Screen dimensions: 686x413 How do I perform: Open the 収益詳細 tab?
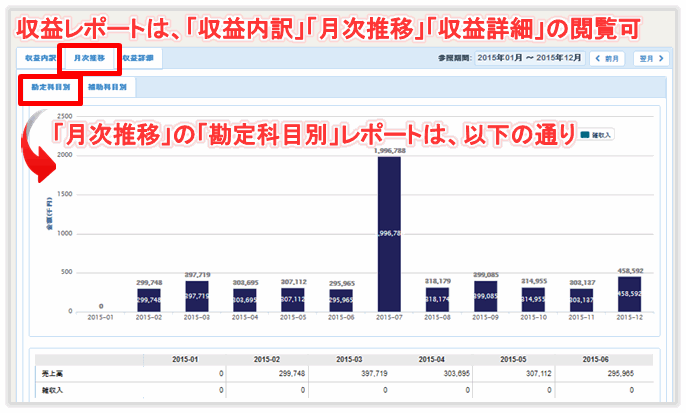(139, 59)
